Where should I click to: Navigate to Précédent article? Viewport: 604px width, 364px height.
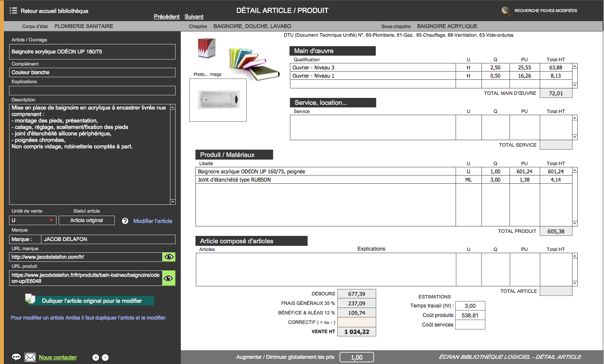167,16
